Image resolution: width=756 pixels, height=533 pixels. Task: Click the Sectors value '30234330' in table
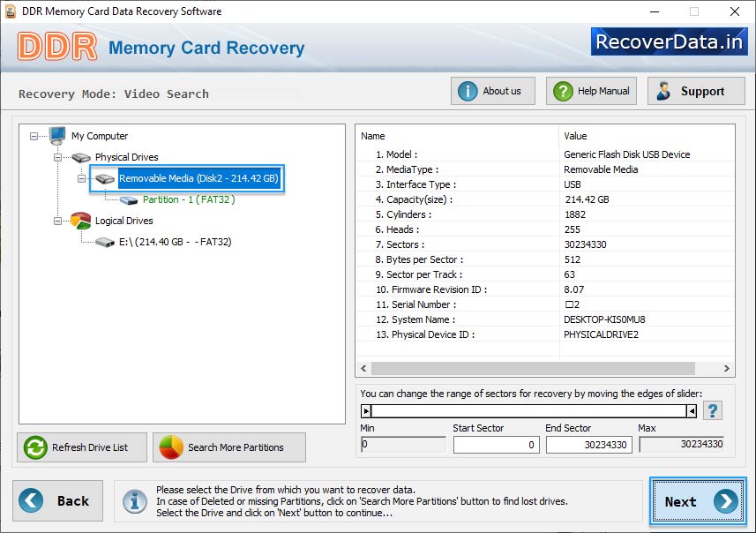click(x=586, y=244)
